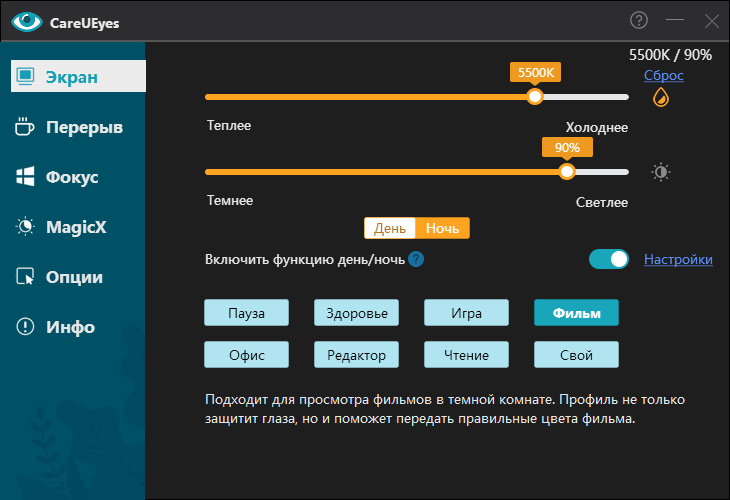Click the water drop color temperature icon

point(660,97)
